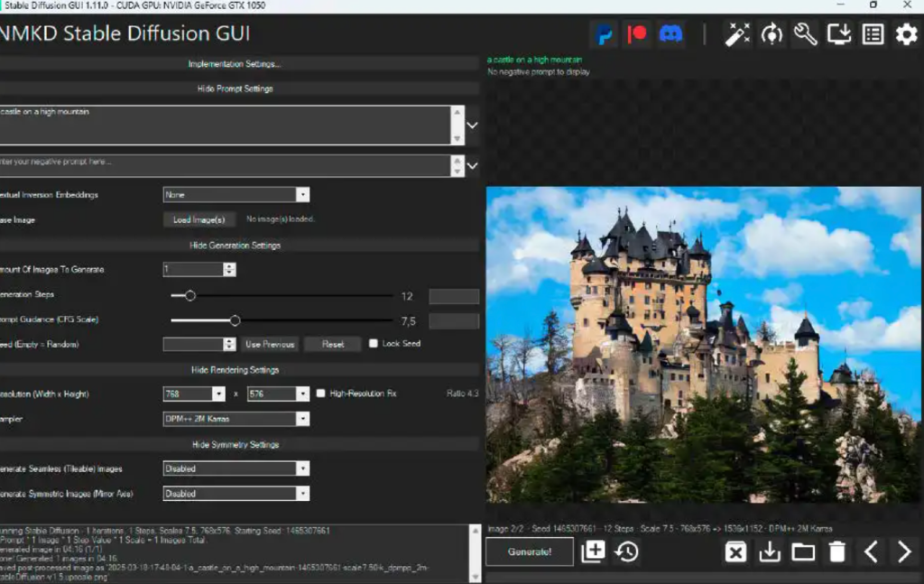This screenshot has width=924, height=584.
Task: Enable the Lock Seed checkbox
Action: click(x=374, y=344)
